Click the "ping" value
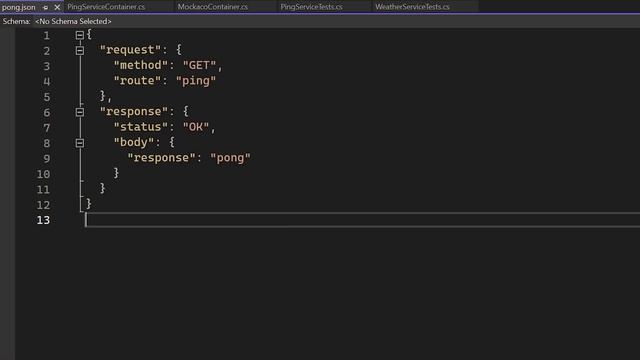 click(196, 81)
